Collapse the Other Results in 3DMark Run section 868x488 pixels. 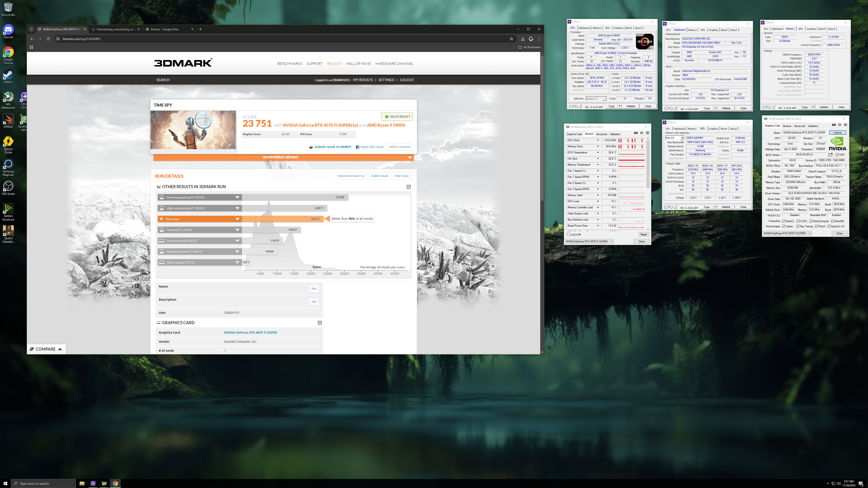point(409,187)
